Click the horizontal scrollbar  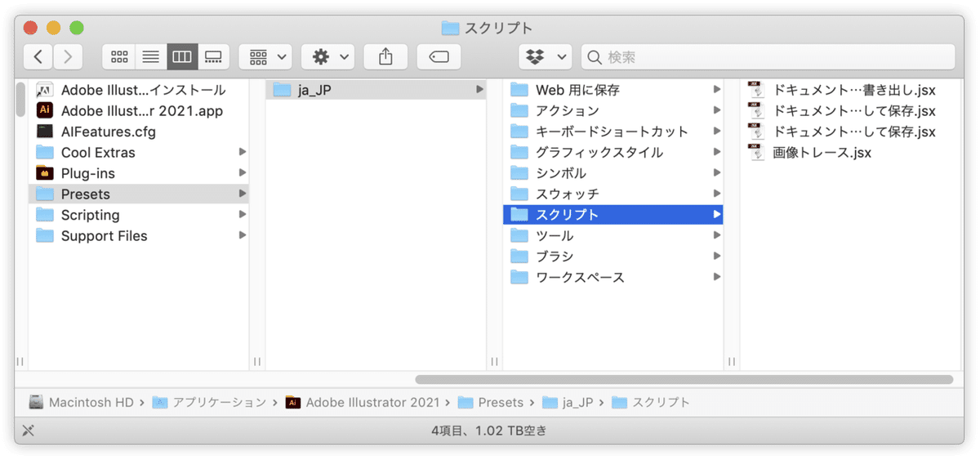(x=684, y=379)
